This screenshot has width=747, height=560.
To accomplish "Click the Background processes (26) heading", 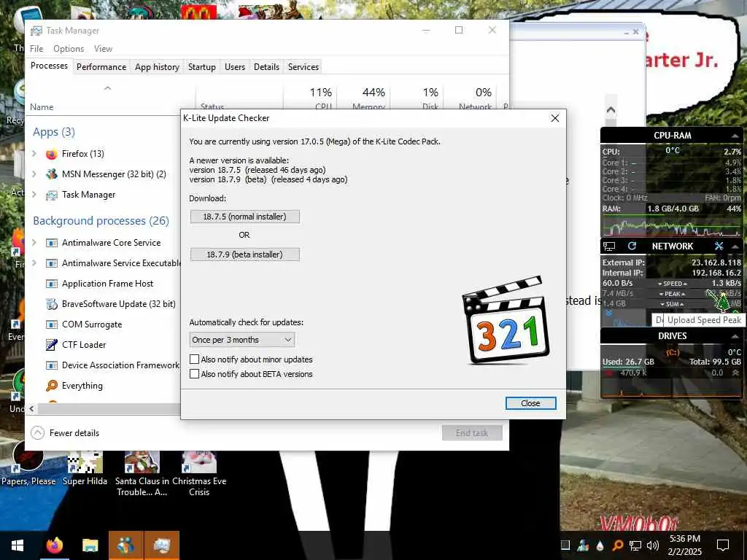I will [101, 221].
